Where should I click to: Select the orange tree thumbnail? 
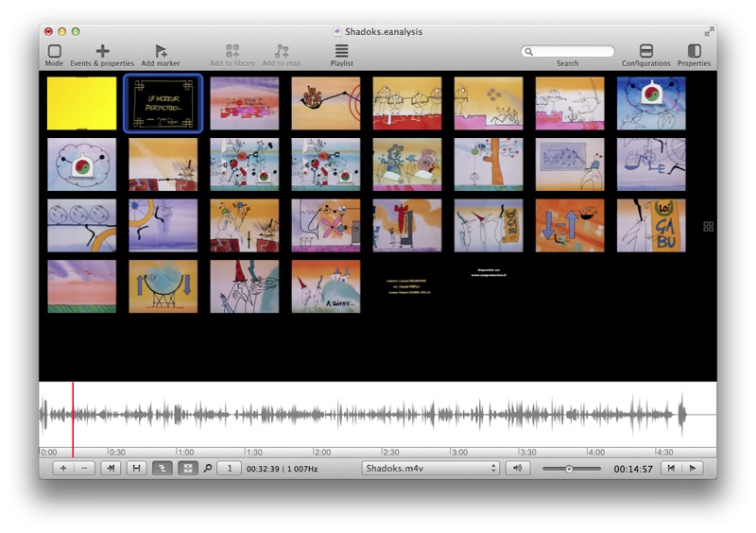point(489,164)
